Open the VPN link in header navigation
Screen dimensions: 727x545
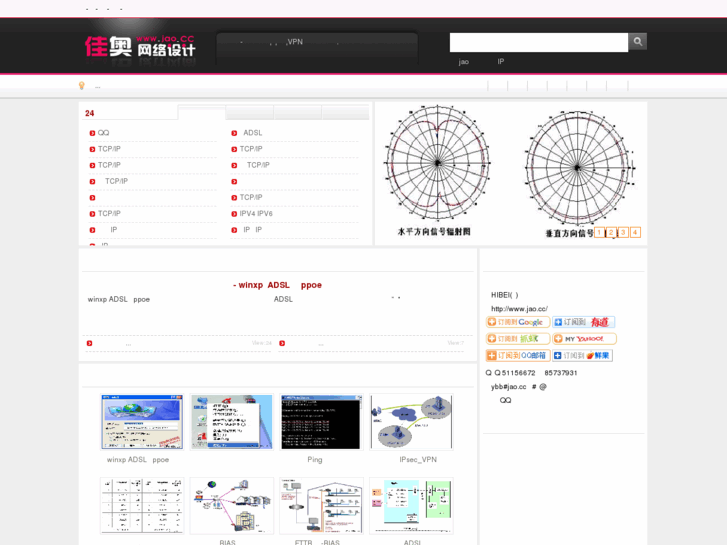tap(295, 42)
